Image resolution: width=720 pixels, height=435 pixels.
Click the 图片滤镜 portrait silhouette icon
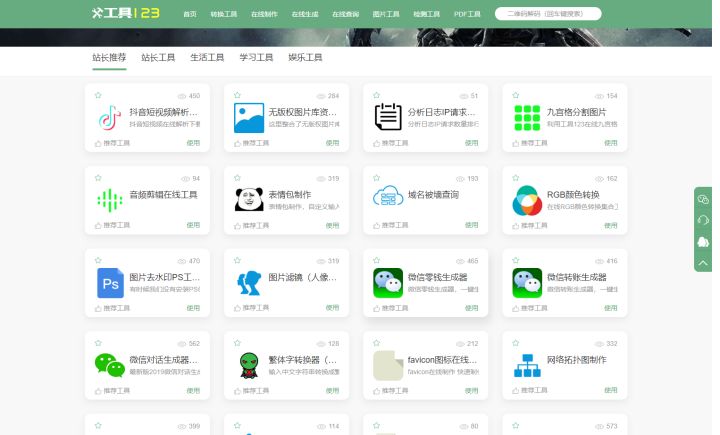249,282
